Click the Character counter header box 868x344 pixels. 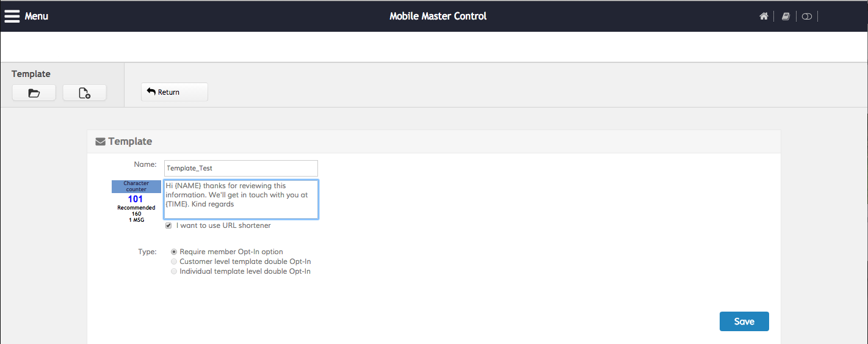136,186
